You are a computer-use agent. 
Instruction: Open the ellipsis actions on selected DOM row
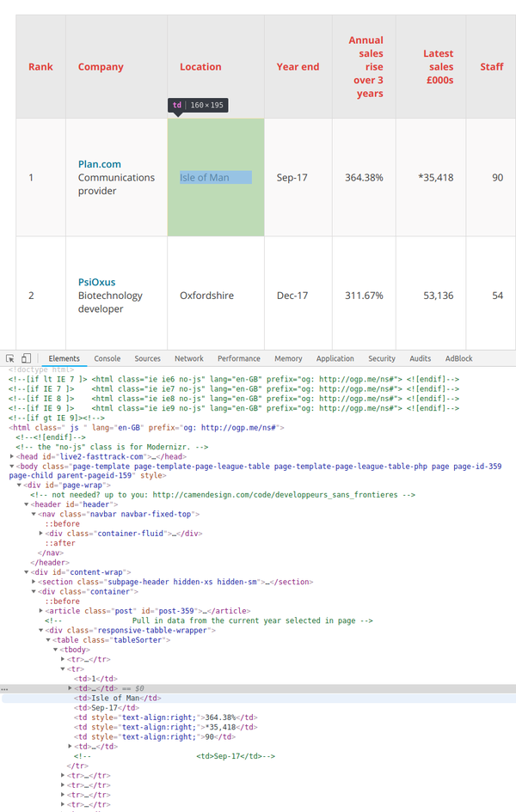(x=4, y=689)
